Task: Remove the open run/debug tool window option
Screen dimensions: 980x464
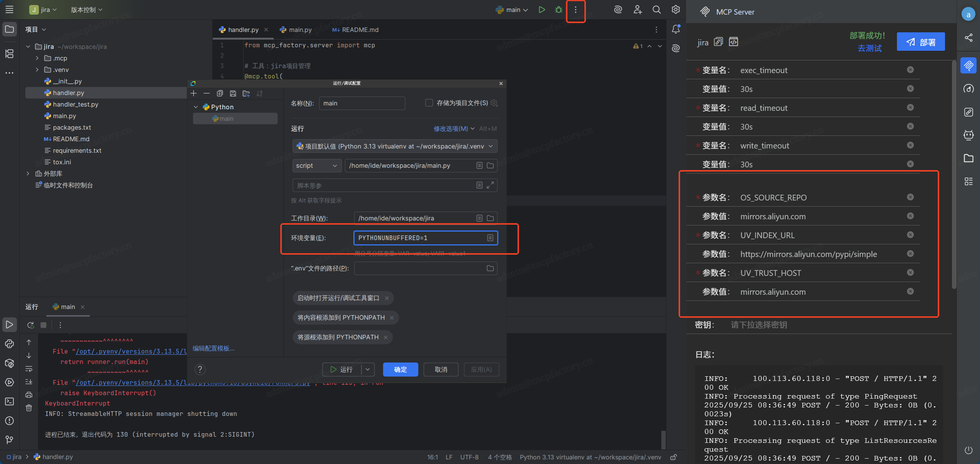Action: pyautogui.click(x=387, y=298)
